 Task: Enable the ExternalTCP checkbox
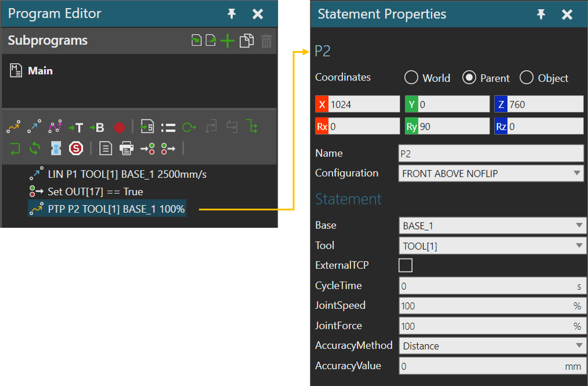pyautogui.click(x=406, y=265)
